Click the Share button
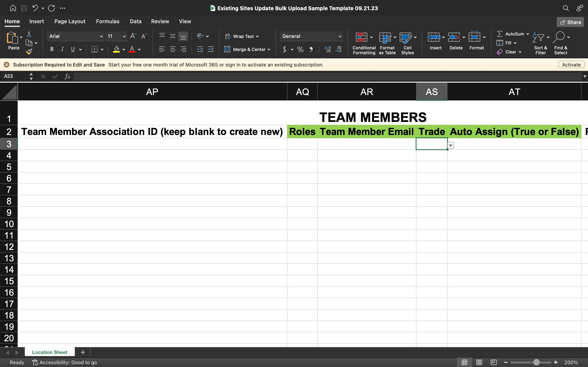 (570, 22)
